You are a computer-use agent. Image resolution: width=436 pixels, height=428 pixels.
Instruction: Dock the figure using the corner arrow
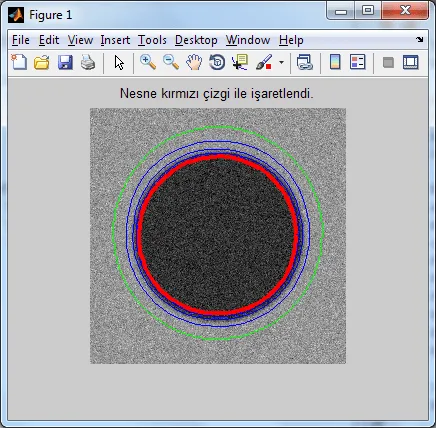point(420,39)
